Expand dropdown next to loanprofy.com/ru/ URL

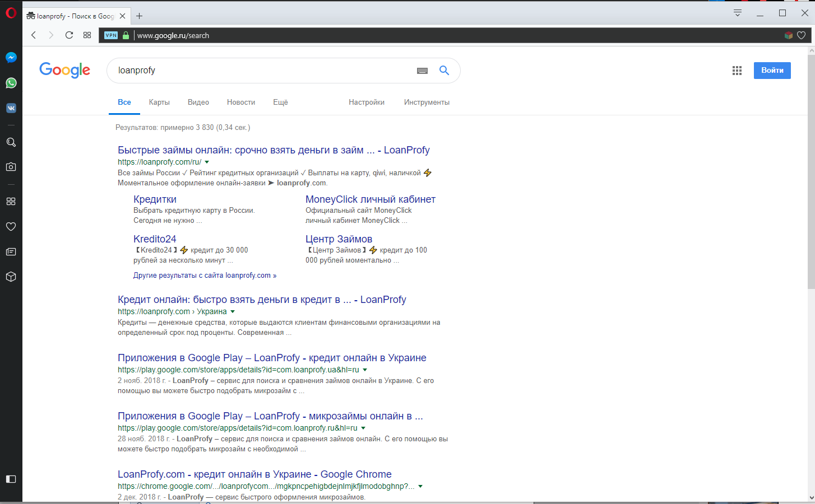(x=207, y=162)
